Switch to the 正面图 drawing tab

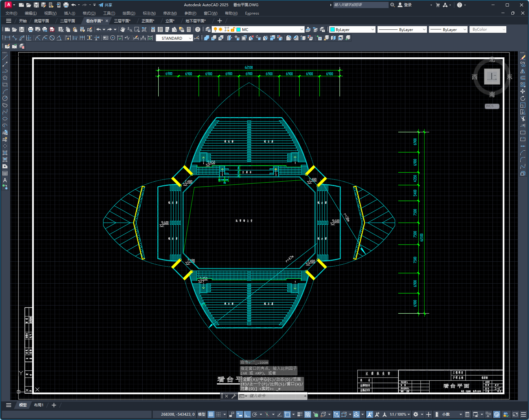tap(148, 21)
